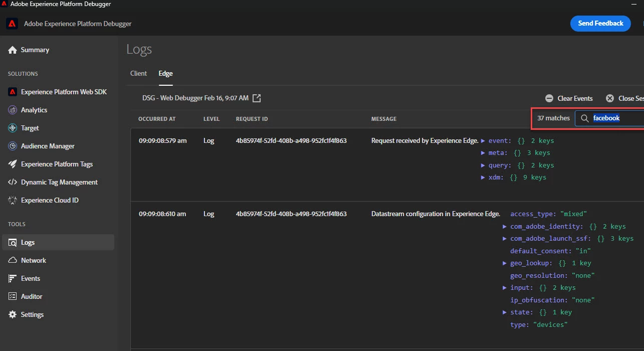
Task: Open the Summary page
Action: (35, 50)
